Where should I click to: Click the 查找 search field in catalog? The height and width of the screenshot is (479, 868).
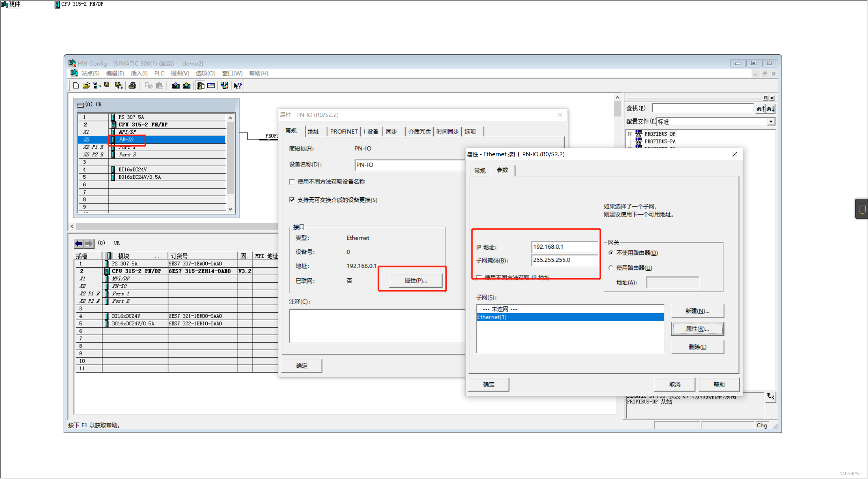point(703,108)
